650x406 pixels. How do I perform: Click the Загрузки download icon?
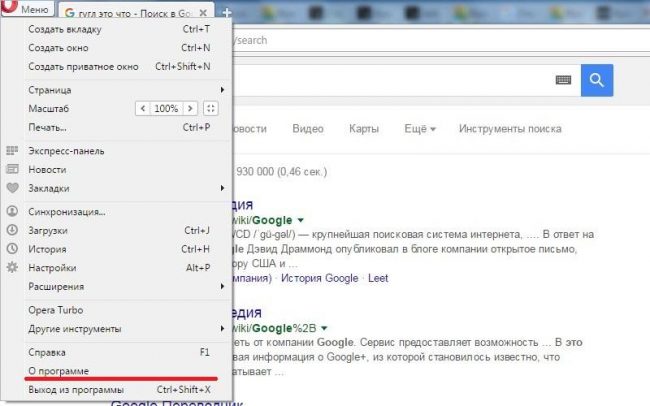point(12,230)
